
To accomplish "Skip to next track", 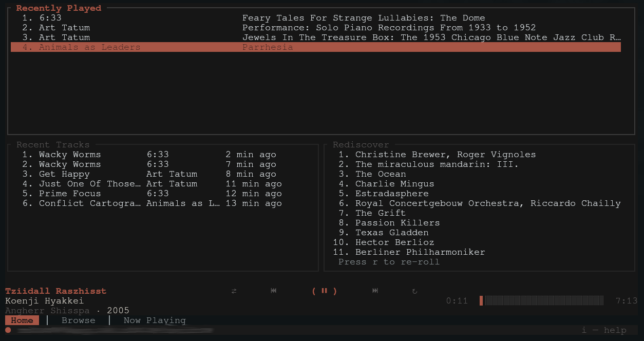I will 375,291.
